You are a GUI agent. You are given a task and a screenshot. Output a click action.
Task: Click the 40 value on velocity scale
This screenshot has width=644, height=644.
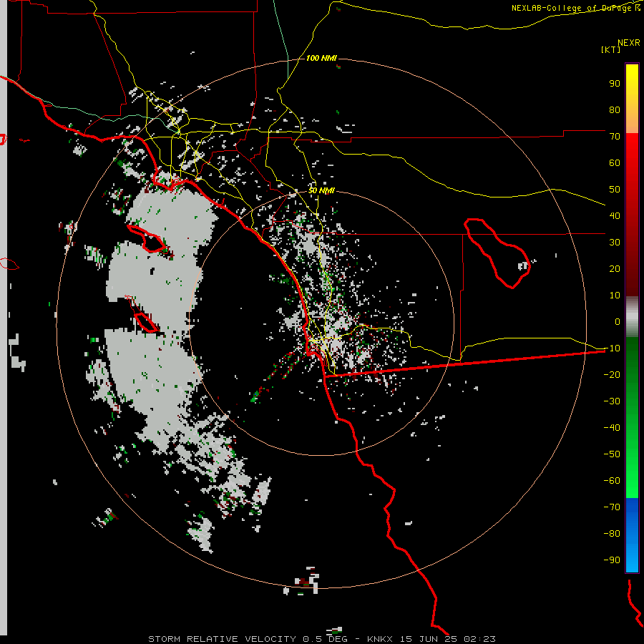coord(615,216)
